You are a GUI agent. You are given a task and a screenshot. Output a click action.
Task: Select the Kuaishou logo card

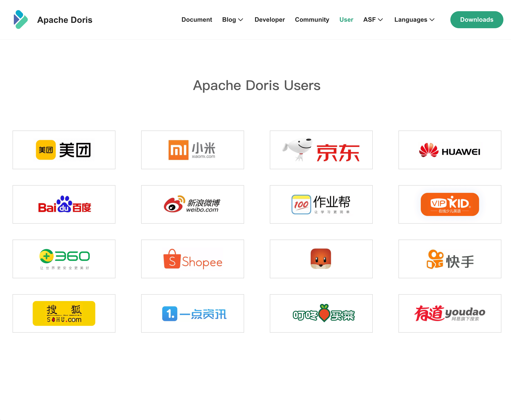450,259
